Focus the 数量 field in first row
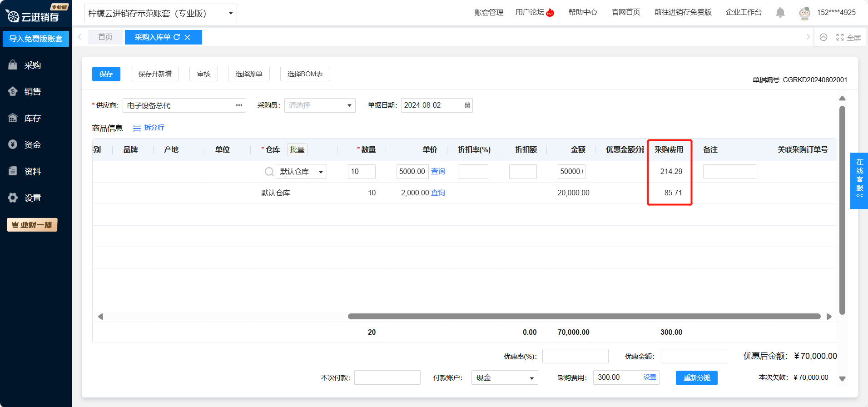Viewport: 868px width, 407px height. (x=362, y=171)
